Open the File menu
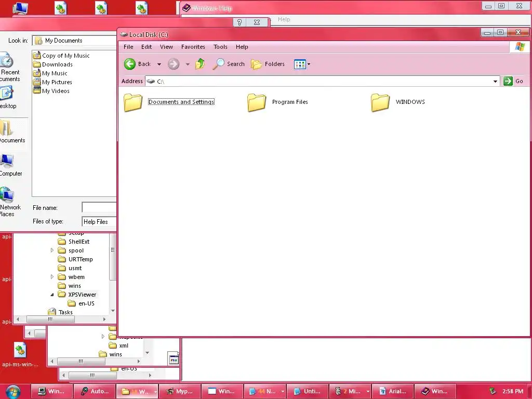 coord(128,47)
